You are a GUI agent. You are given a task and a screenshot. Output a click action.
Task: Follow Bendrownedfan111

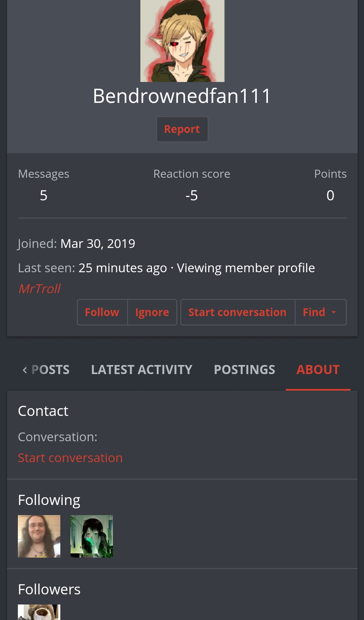pyautogui.click(x=102, y=312)
